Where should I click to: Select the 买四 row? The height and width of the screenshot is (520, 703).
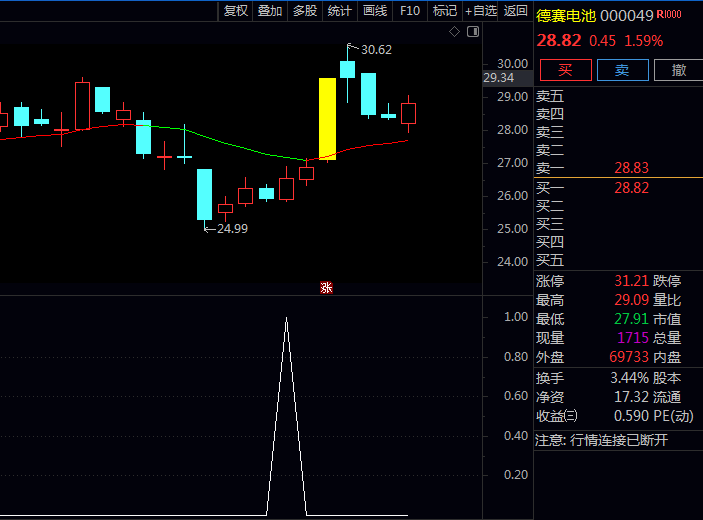(618, 242)
